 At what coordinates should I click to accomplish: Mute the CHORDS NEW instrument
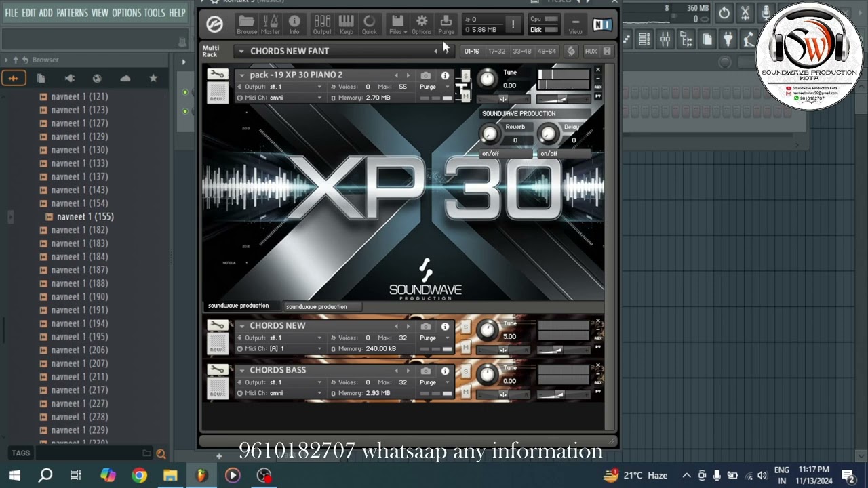[465, 348]
